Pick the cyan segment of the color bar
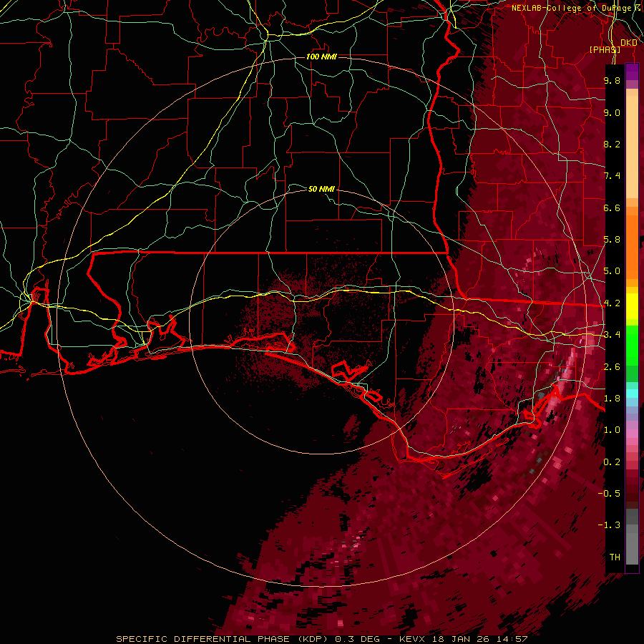644x644 pixels. pyautogui.click(x=632, y=394)
